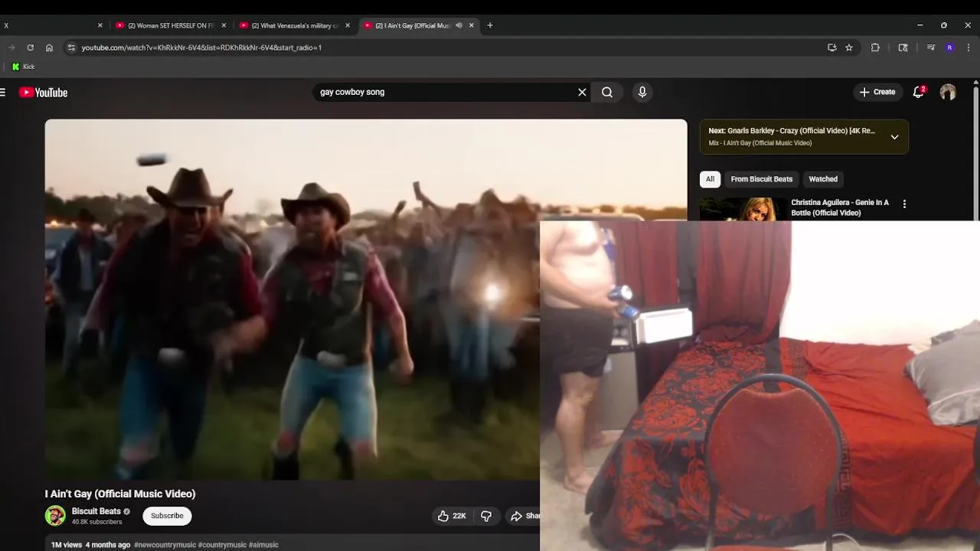The width and height of the screenshot is (980, 551).
Task: Click the 40.8K subscribers text
Action: pyautogui.click(x=96, y=522)
